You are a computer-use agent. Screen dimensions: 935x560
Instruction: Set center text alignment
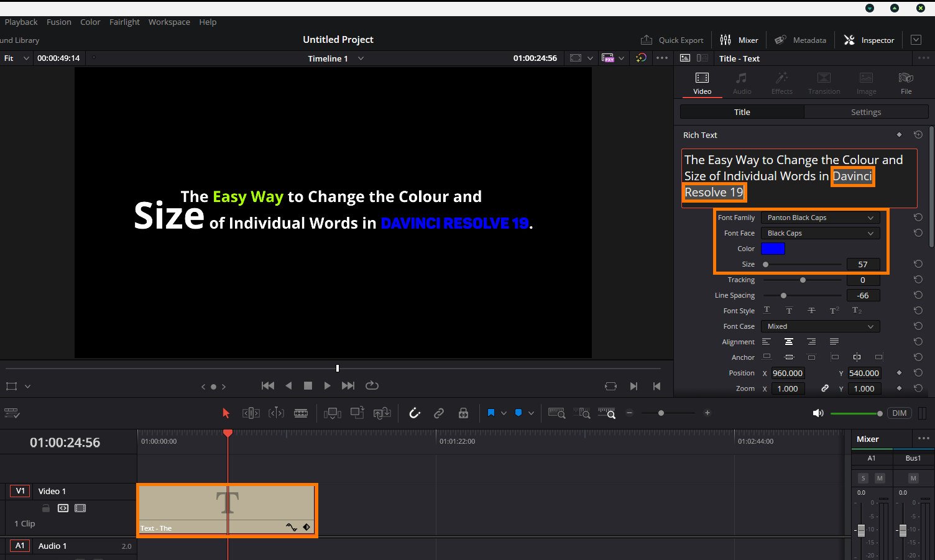(789, 342)
